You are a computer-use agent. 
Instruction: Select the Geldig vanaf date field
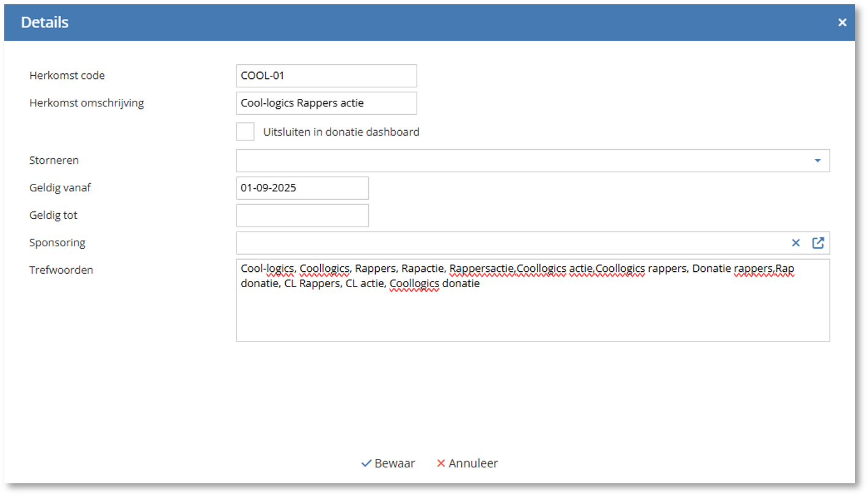click(x=302, y=188)
